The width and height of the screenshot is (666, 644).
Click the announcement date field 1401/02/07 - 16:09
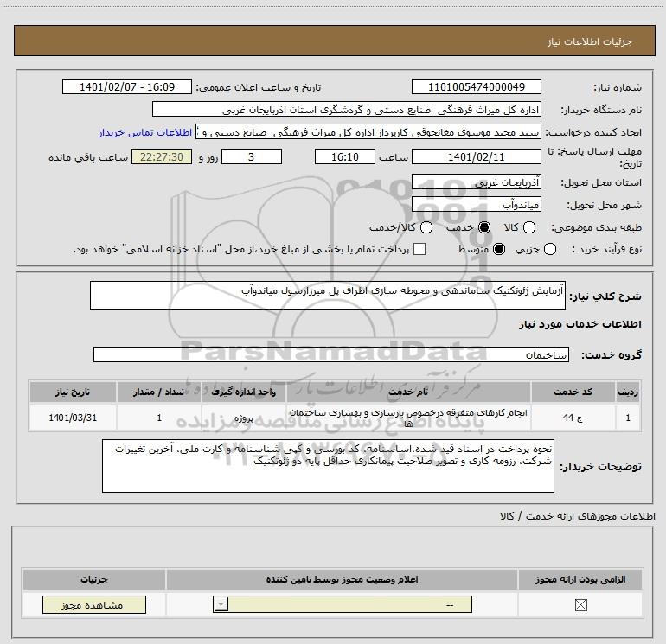point(127,86)
